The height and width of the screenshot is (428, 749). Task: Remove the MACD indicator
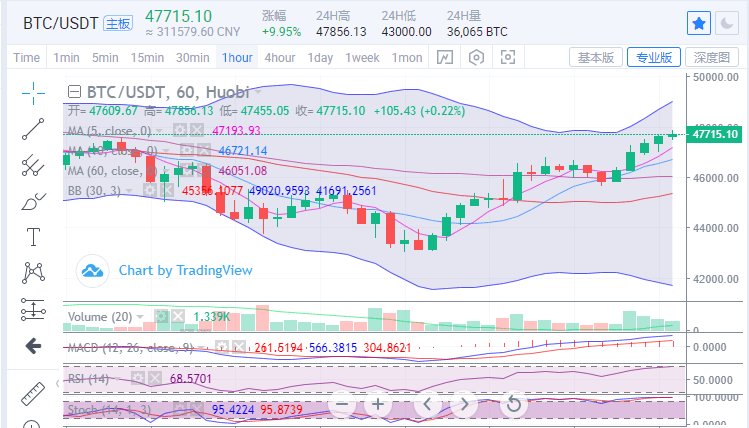click(238, 347)
